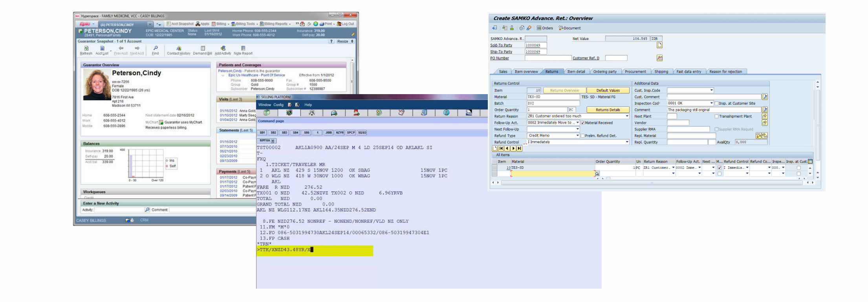Screen dimensions: 868x302
Task: Enable Insp. at Customer Site checkbox
Action: tap(717, 104)
